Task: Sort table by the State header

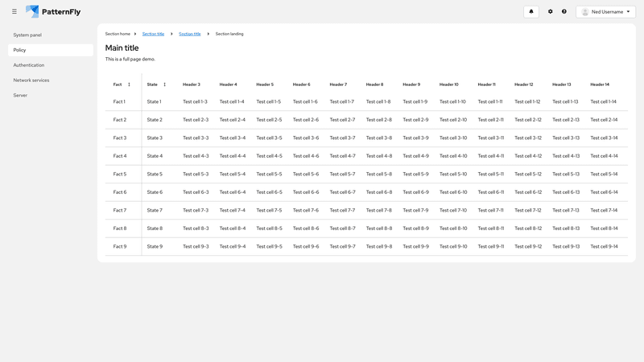Action: click(152, 84)
